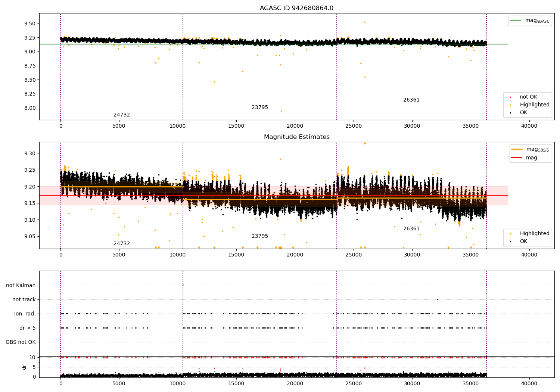The height and width of the screenshot is (392, 560).
Task: Click obsid label 23795 in top panel
Action: pyautogui.click(x=260, y=108)
